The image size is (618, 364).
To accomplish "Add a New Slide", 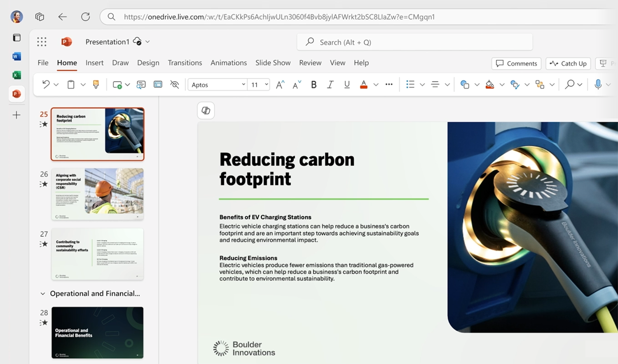I will click(117, 85).
